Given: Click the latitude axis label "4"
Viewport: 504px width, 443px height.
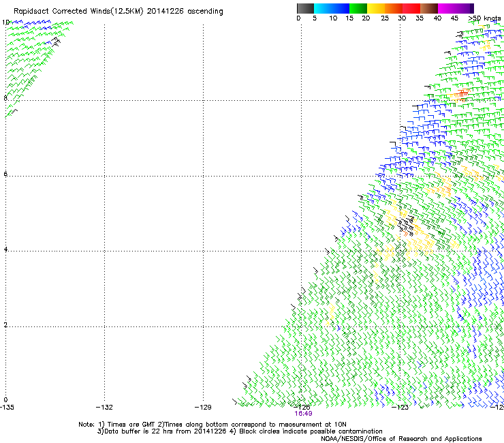Looking at the screenshot, I should coord(5,249).
